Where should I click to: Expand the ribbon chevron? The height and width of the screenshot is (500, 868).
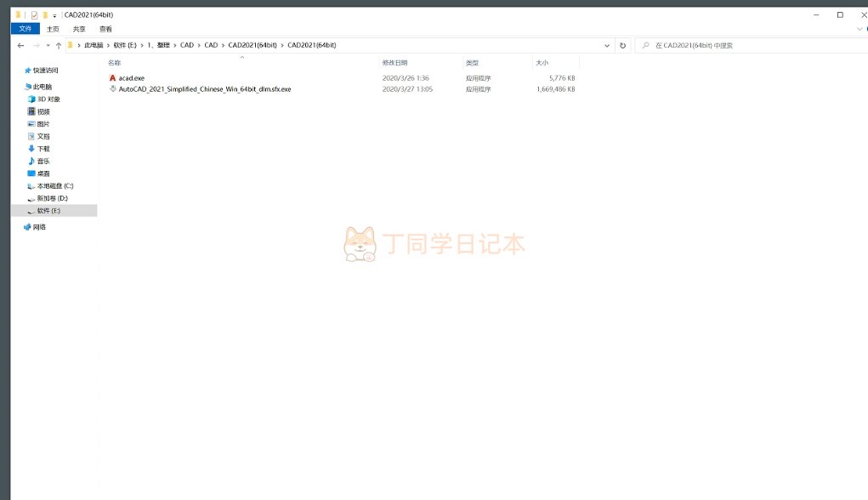[859, 29]
